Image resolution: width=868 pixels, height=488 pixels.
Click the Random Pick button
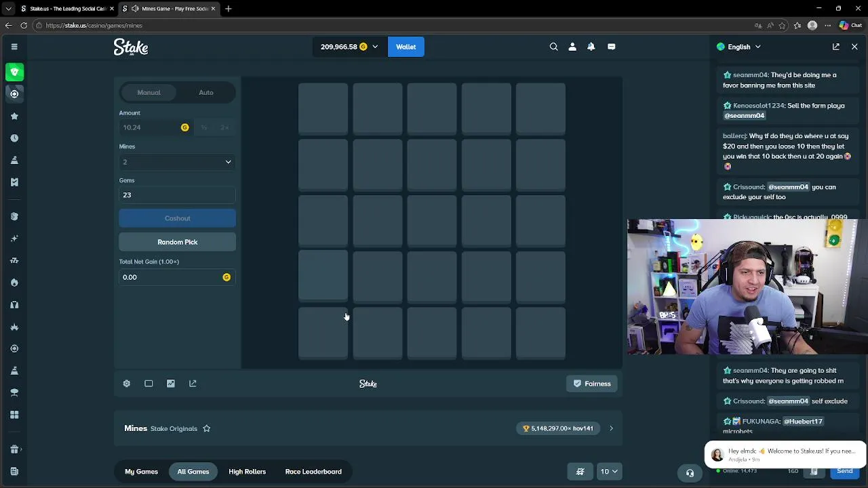coord(177,242)
